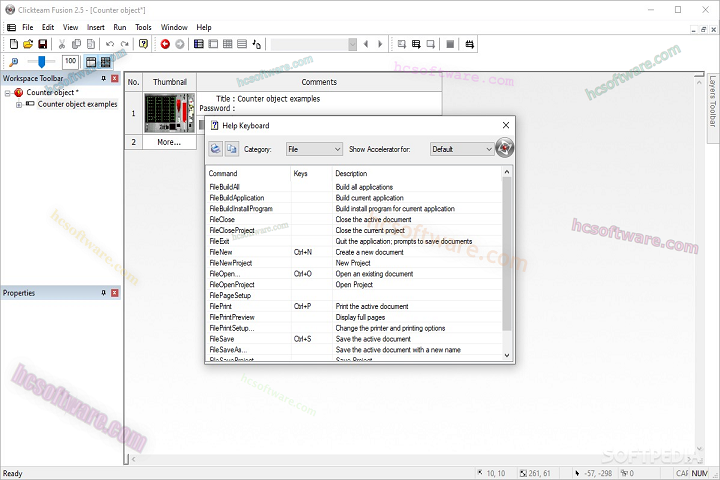Toggle the display comments button
Screen dimensions: 720x480
[x=106, y=62]
